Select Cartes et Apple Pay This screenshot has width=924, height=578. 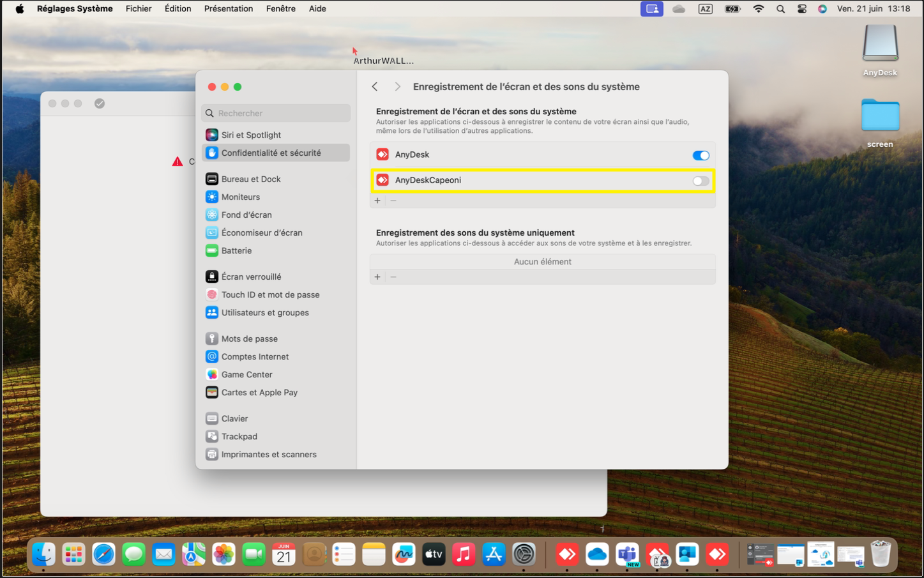pos(276,392)
